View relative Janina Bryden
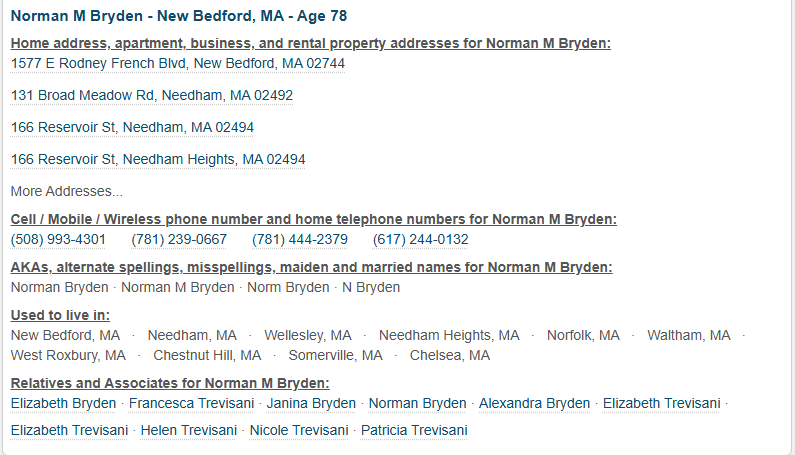This screenshot has width=795, height=455. pyautogui.click(x=311, y=403)
